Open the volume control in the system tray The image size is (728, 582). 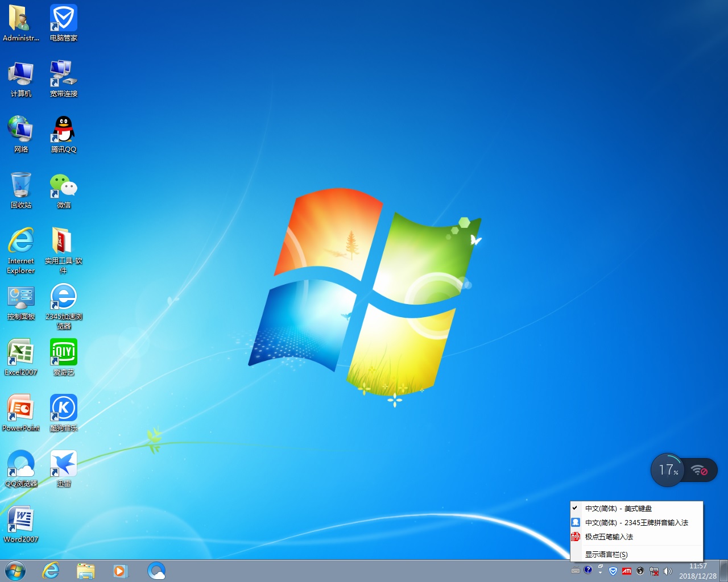click(668, 572)
